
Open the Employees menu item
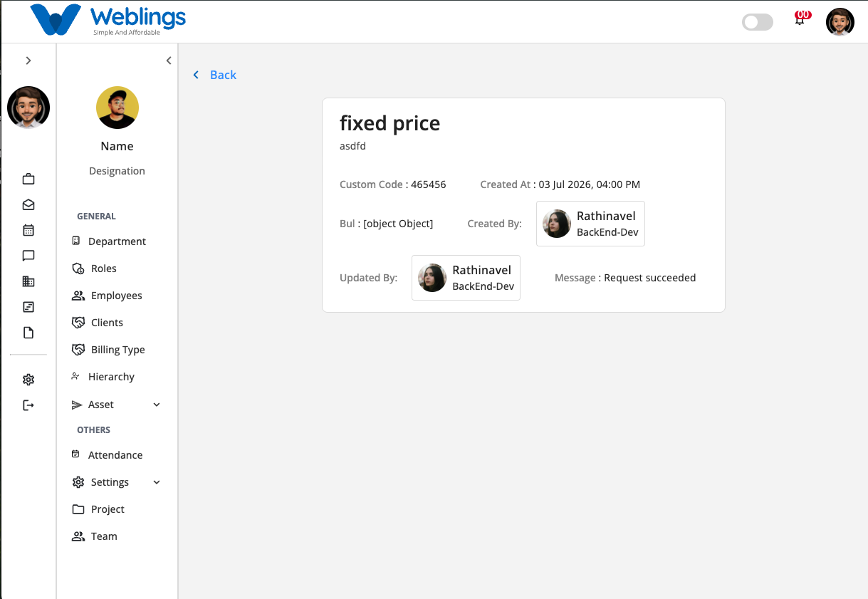117,296
